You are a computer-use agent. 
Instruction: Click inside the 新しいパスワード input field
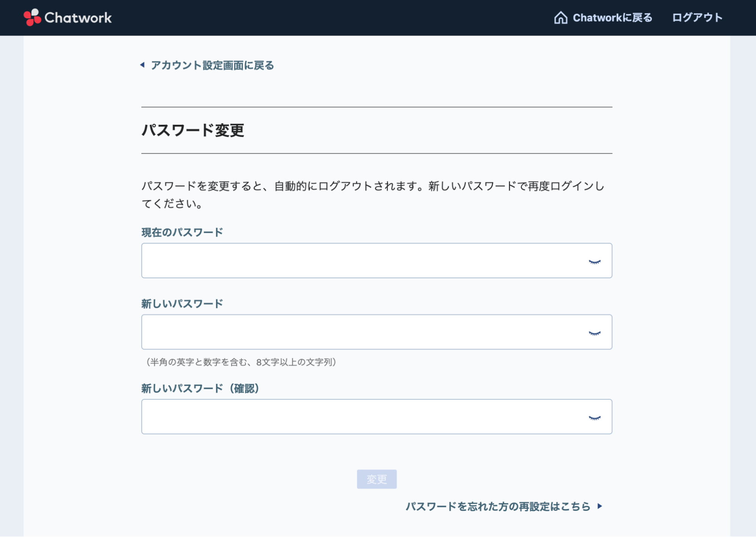[340, 332]
